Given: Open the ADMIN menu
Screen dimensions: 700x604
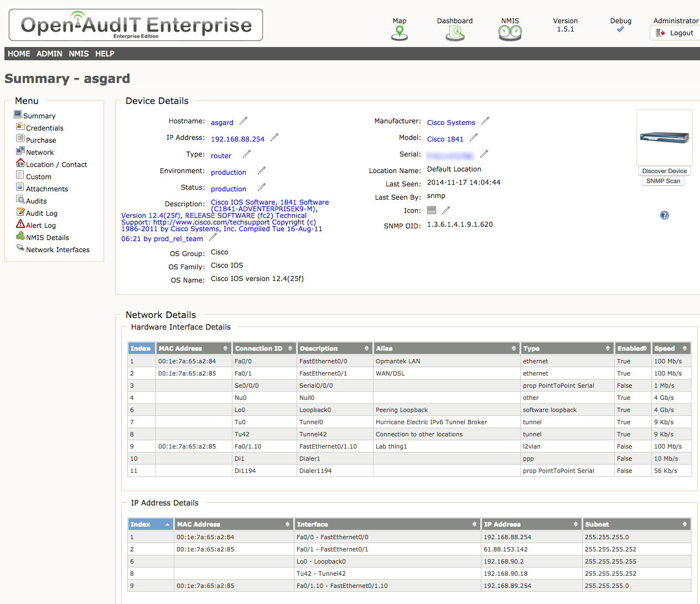Looking at the screenshot, I should (49, 54).
